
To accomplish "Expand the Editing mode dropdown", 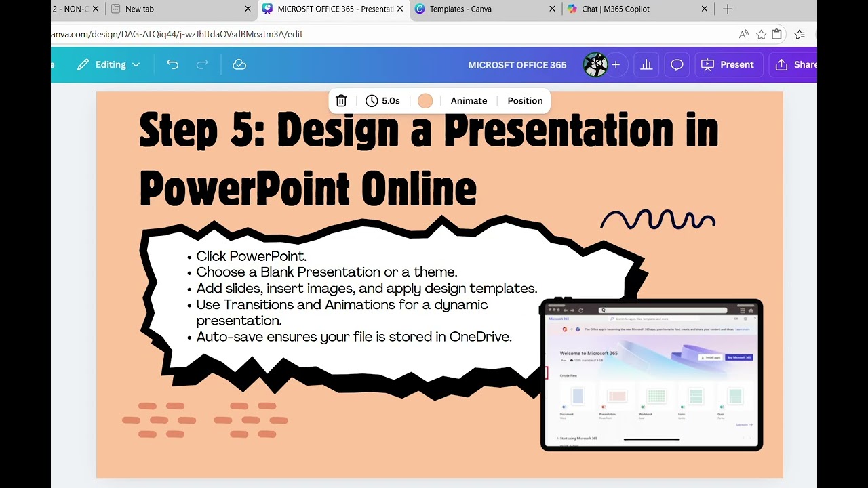I will coord(108,64).
